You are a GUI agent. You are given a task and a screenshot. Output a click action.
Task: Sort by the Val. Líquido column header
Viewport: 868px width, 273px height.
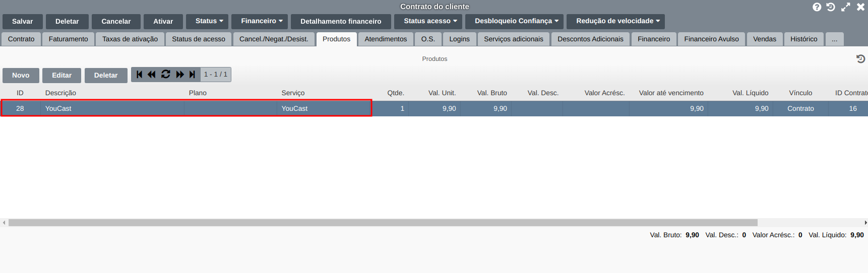[750, 93]
